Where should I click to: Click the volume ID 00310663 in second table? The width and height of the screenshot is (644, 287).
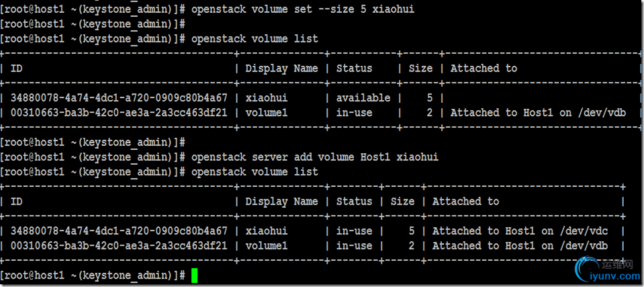tap(119, 246)
